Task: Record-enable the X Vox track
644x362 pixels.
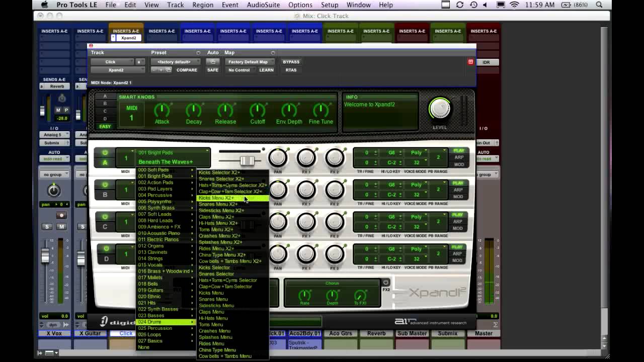Action: [61, 216]
